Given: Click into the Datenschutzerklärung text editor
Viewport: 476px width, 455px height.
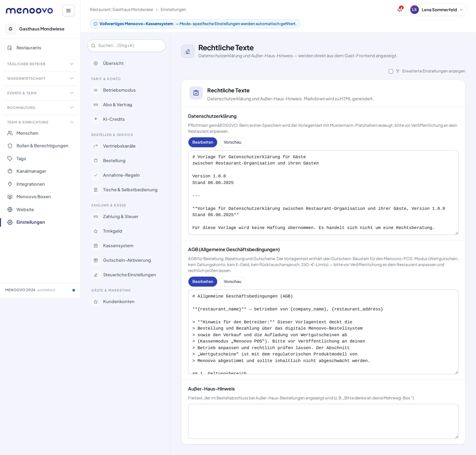Looking at the screenshot, I should [x=323, y=193].
